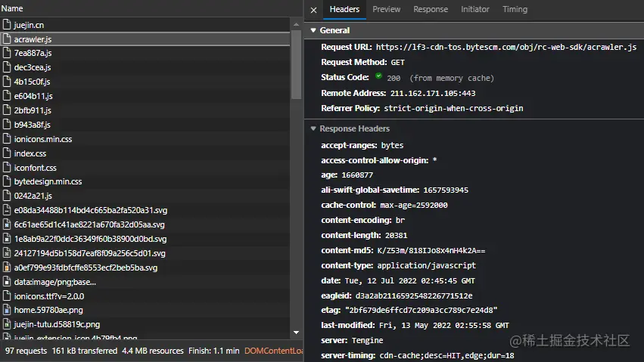
Task: Select the 6c61ae65d1c41ae8221a670fa32d05aa.svg request
Action: pyautogui.click(x=145, y=224)
